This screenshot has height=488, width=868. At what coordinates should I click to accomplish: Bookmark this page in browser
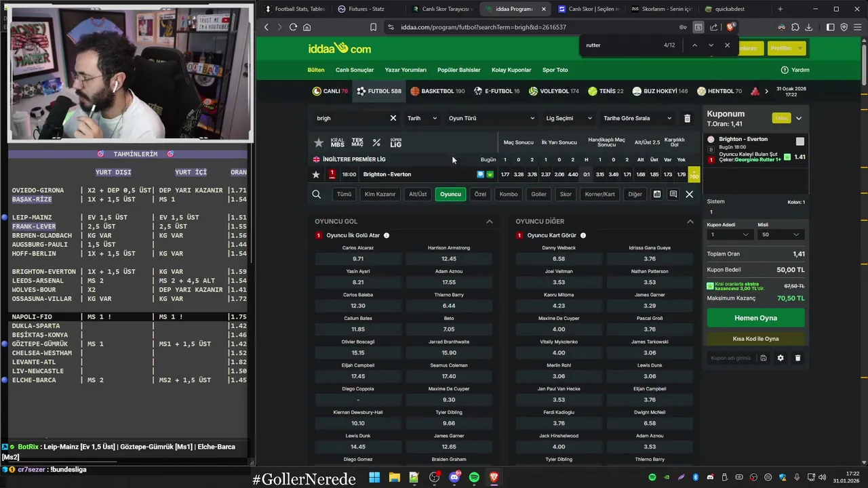pyautogui.click(x=373, y=27)
